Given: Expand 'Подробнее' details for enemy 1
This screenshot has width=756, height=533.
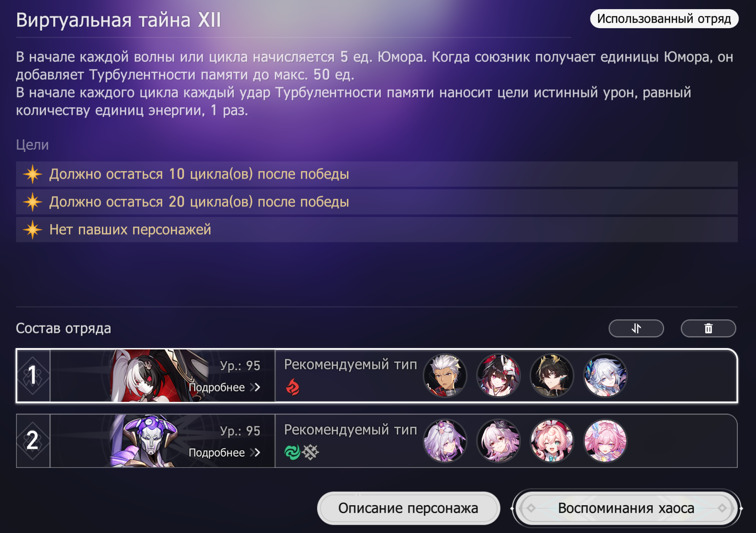Looking at the screenshot, I should point(224,387).
